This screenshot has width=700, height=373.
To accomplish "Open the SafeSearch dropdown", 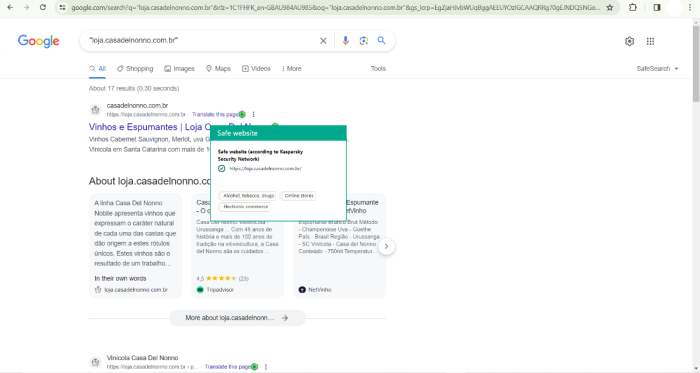I will [658, 69].
